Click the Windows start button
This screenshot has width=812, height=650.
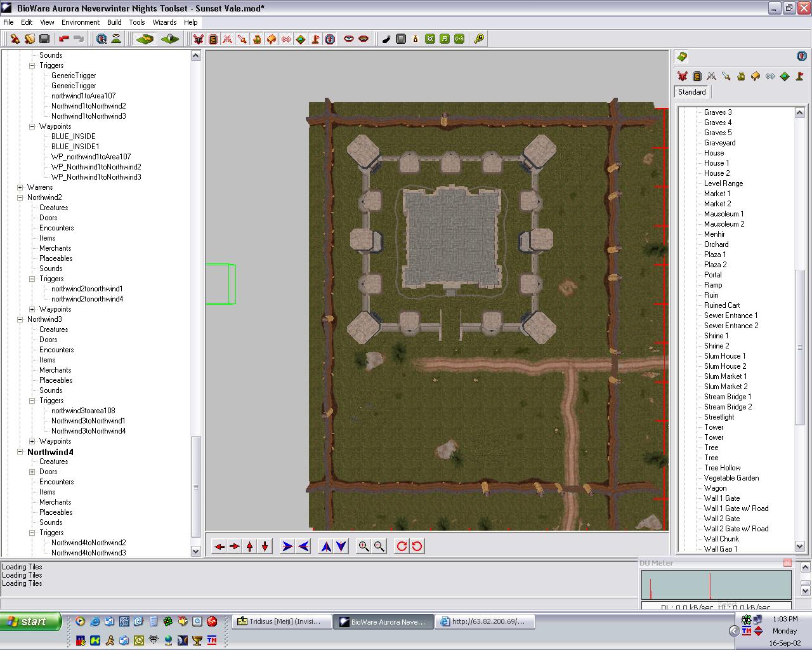tap(31, 621)
